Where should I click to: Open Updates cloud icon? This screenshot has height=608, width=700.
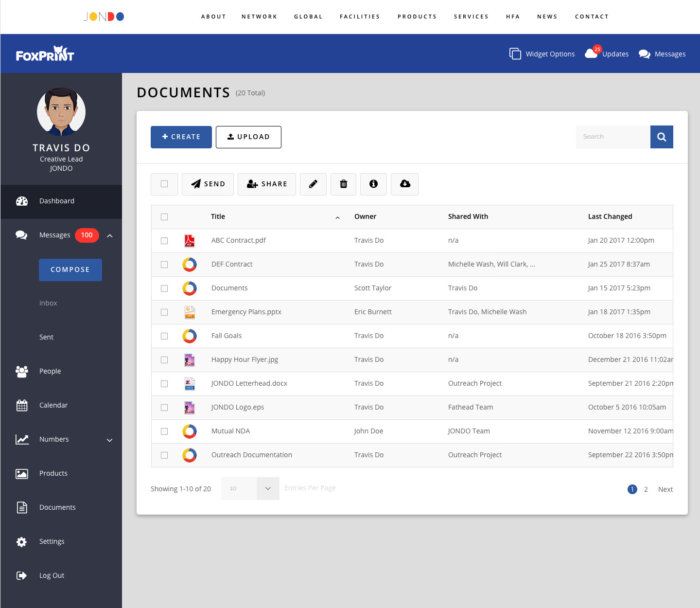[592, 53]
